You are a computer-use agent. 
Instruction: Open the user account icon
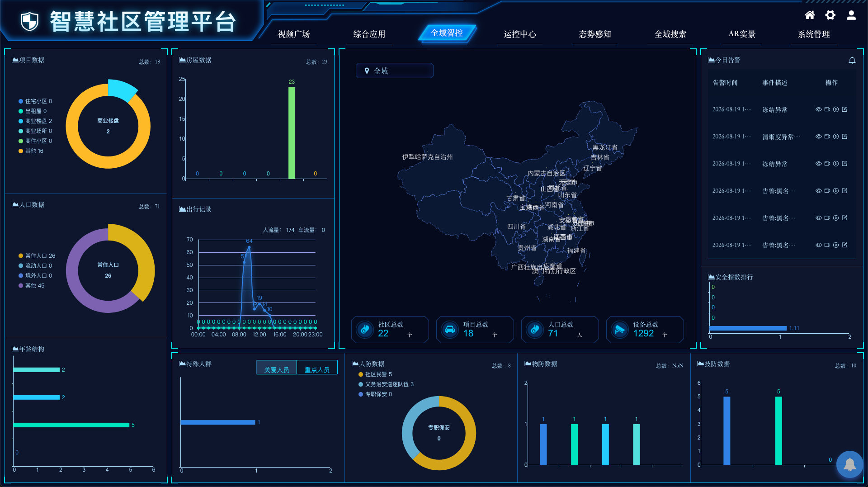click(x=851, y=15)
